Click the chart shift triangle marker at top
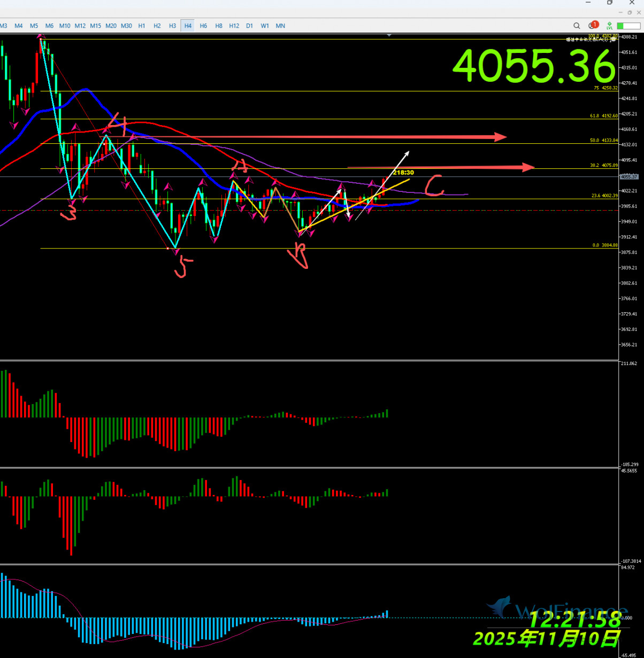The width and height of the screenshot is (644, 658). [389, 35]
